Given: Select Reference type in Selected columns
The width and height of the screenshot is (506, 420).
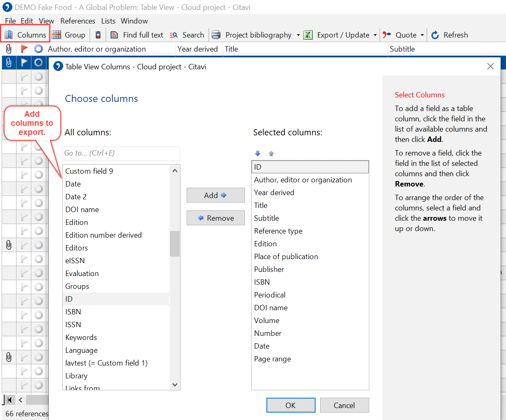Looking at the screenshot, I should point(310,231).
